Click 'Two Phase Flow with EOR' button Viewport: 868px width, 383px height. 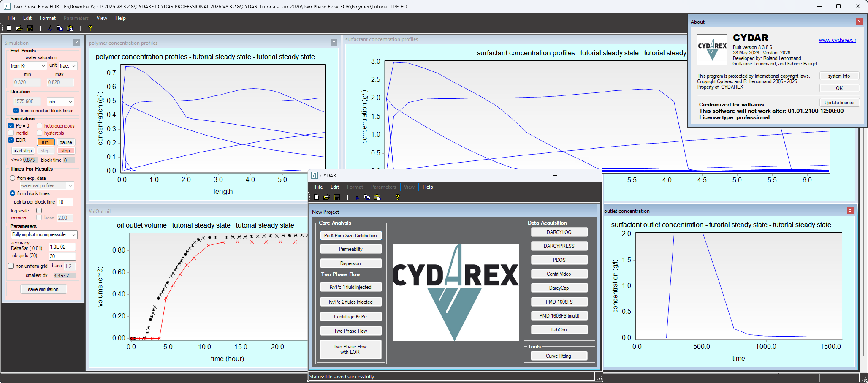tap(350, 349)
